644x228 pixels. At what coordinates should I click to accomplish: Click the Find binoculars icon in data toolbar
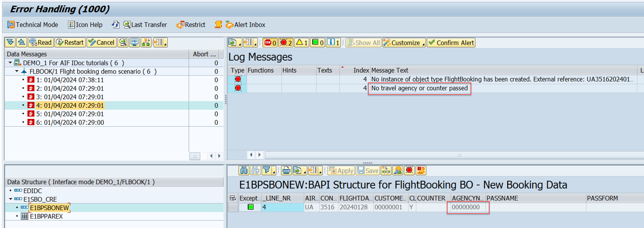pyautogui.click(x=244, y=170)
